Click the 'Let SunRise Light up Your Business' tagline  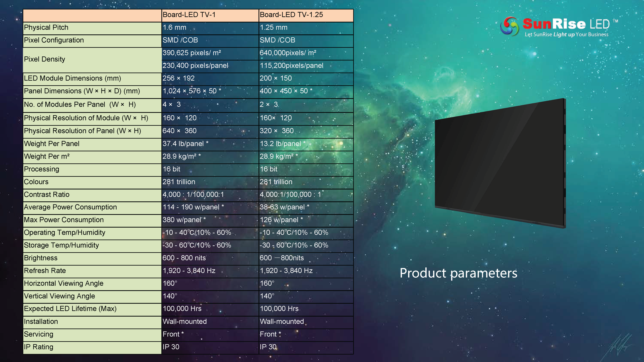tap(567, 34)
